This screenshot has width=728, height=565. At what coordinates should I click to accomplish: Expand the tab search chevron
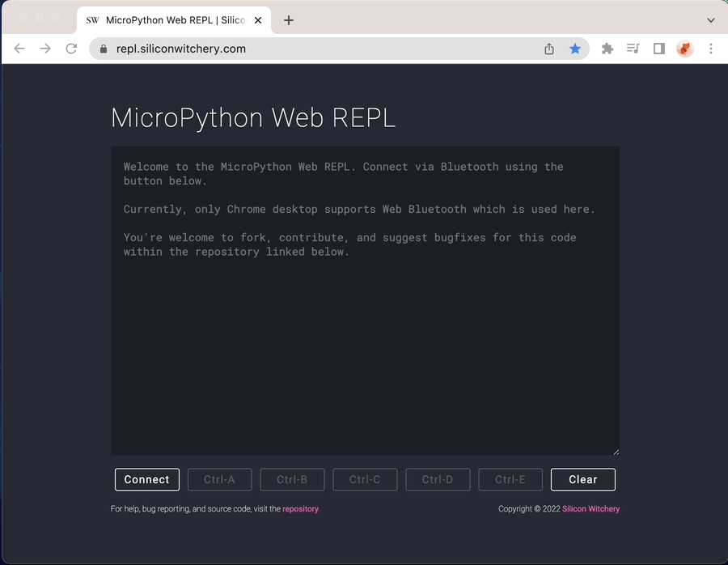tap(711, 20)
